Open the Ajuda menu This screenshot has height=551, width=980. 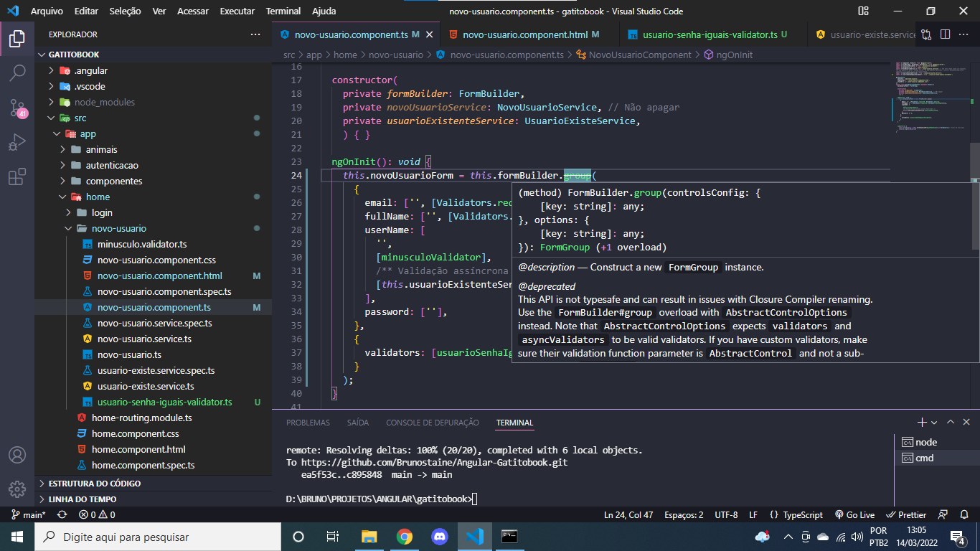(x=324, y=11)
